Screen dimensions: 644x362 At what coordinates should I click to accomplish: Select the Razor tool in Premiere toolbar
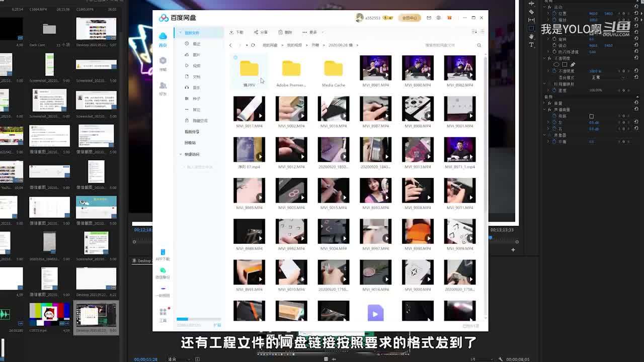[531, 12]
